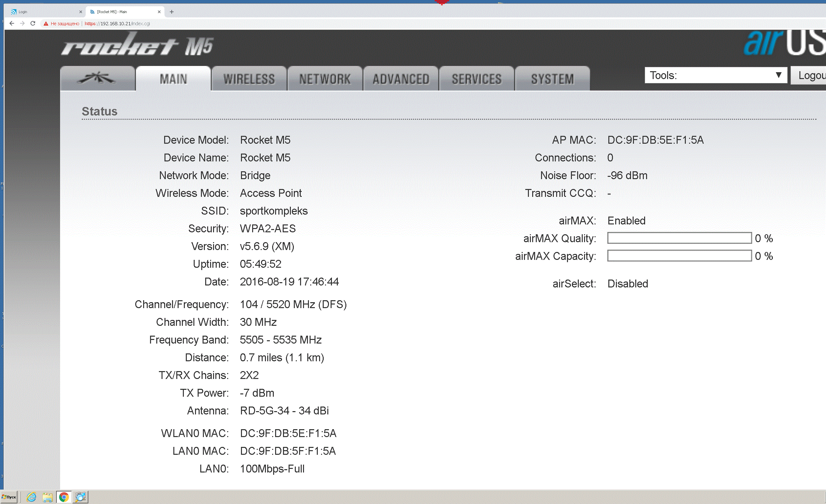Click the SSID value sportkompleks

[x=273, y=211]
